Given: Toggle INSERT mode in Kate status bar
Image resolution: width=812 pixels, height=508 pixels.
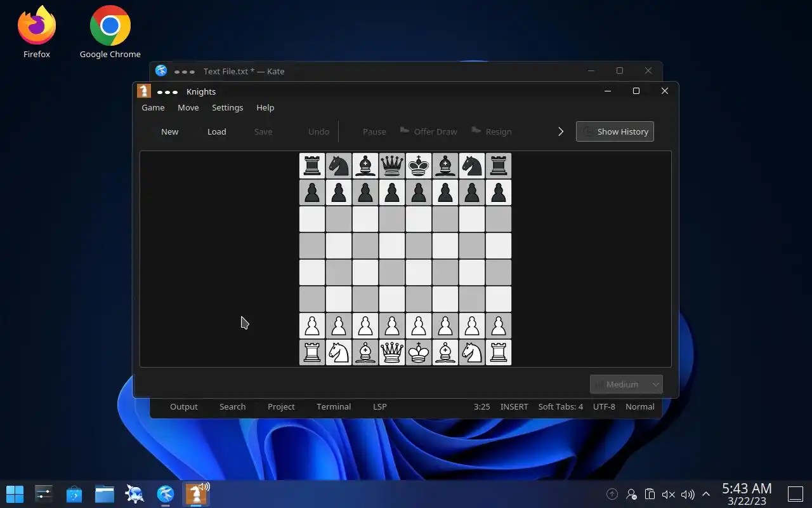Looking at the screenshot, I should pos(514,406).
